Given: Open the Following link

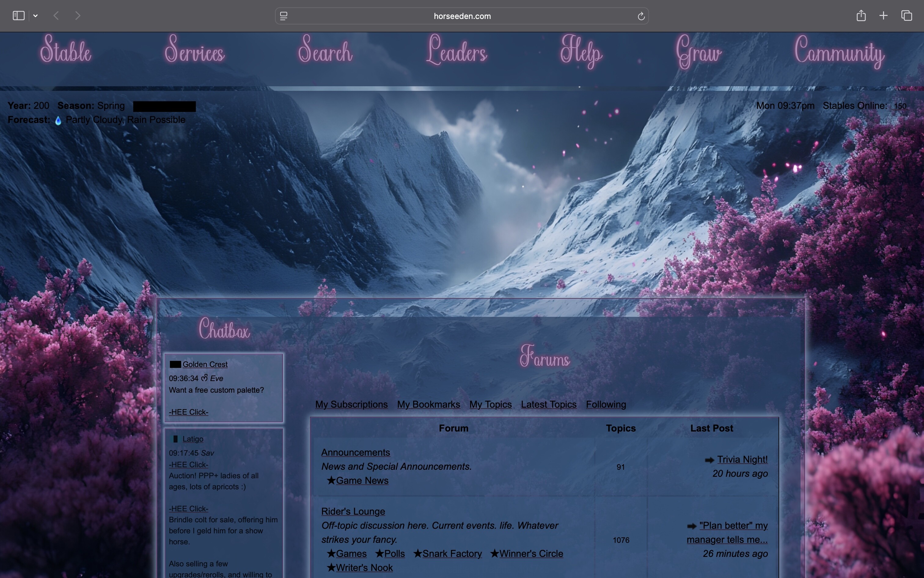Looking at the screenshot, I should 606,404.
